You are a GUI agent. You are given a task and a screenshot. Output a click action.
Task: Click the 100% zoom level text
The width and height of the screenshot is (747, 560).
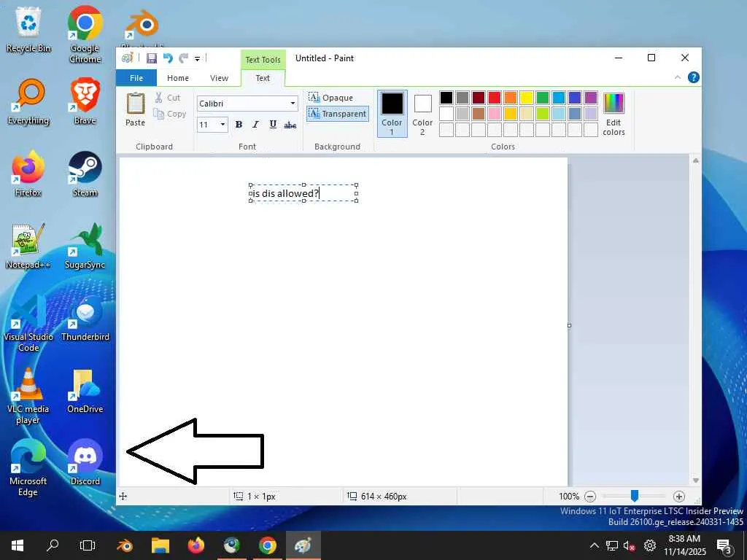[x=569, y=497]
